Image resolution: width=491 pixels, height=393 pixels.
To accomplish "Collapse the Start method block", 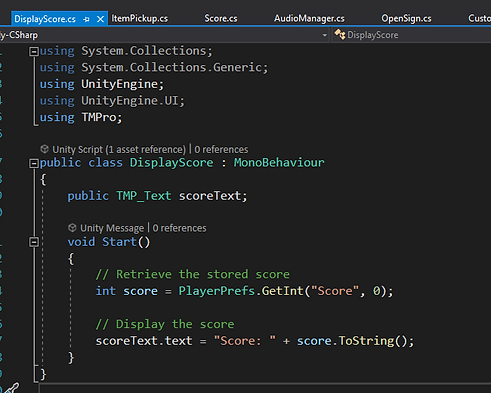I will click(x=34, y=242).
